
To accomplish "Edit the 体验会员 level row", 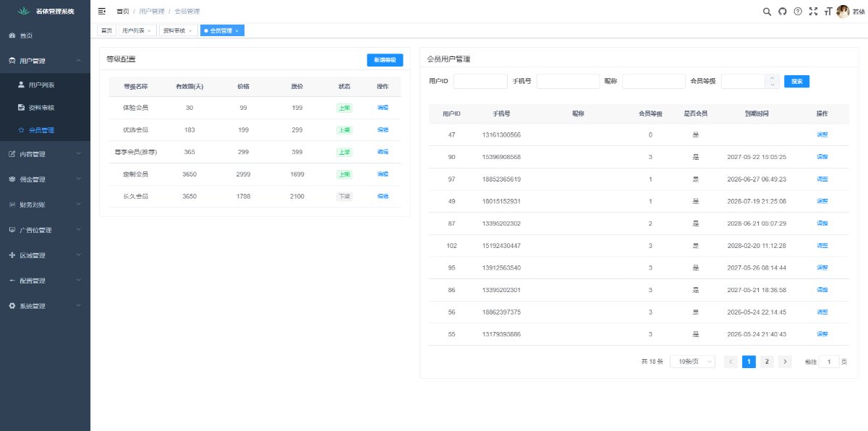I will pos(383,108).
